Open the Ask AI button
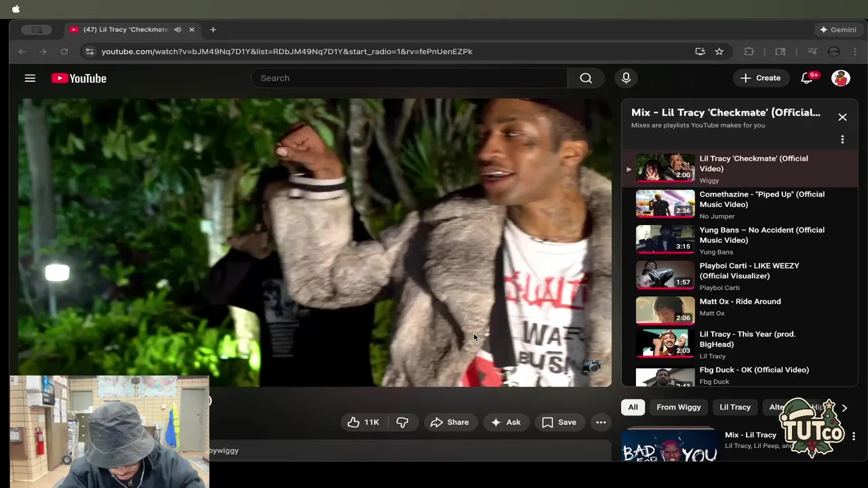 click(506, 422)
